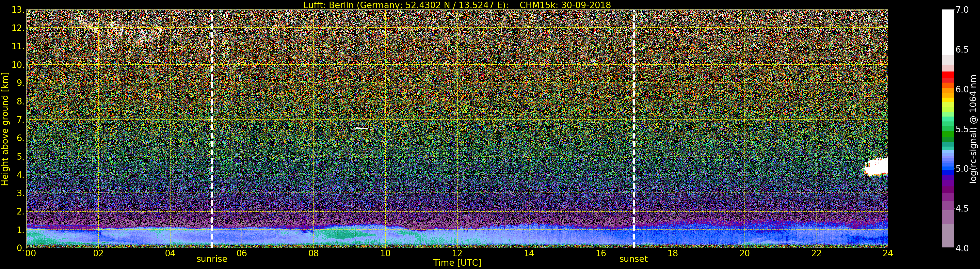
Task: Click the height axis tick '12.'
Action: click(18, 28)
